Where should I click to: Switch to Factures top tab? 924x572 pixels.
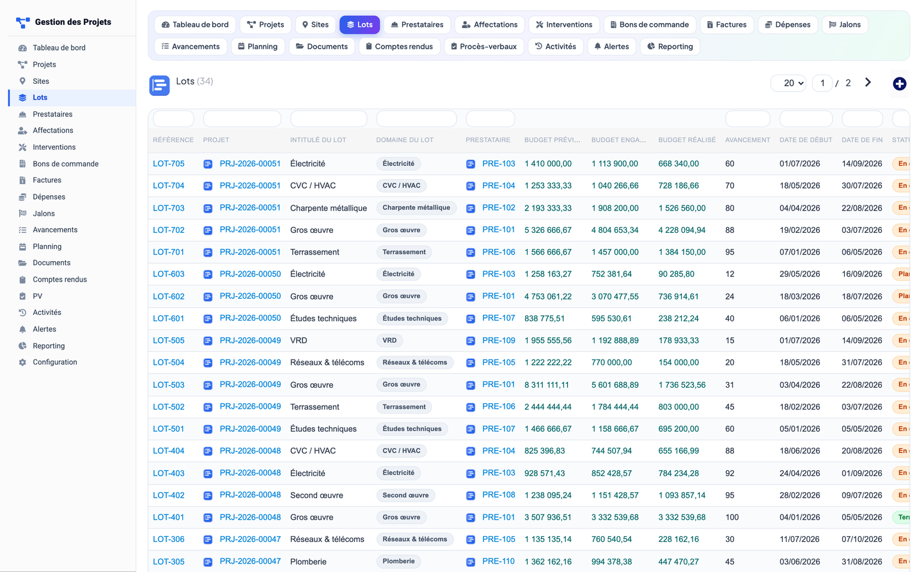pos(727,25)
